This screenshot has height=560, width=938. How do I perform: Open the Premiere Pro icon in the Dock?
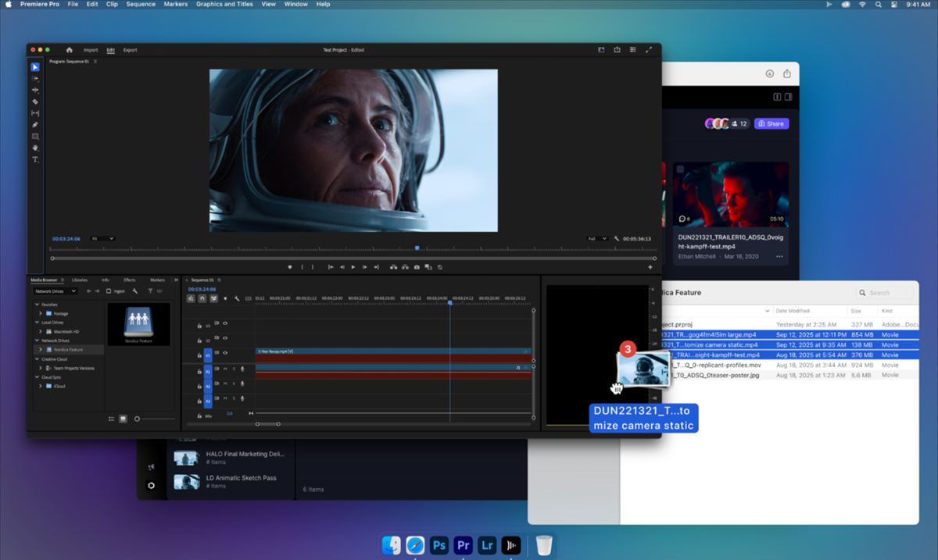coord(462,545)
